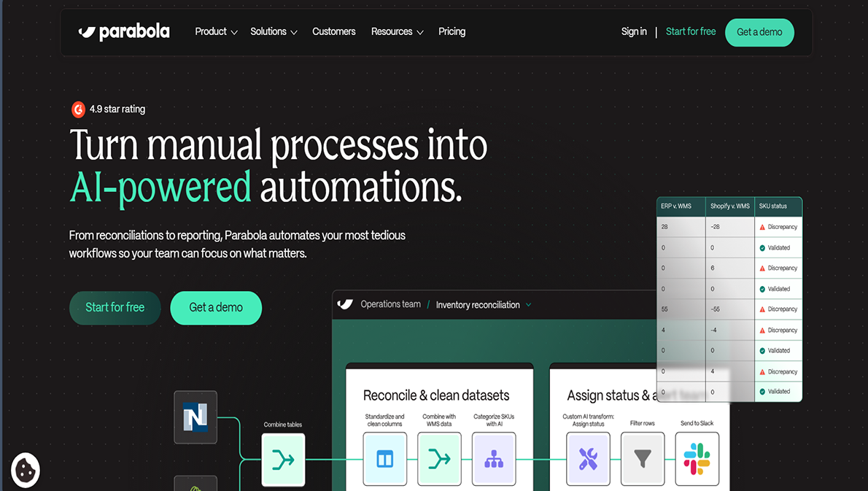Click the Custom AI transform wrench icon
868x491 pixels.
588,459
